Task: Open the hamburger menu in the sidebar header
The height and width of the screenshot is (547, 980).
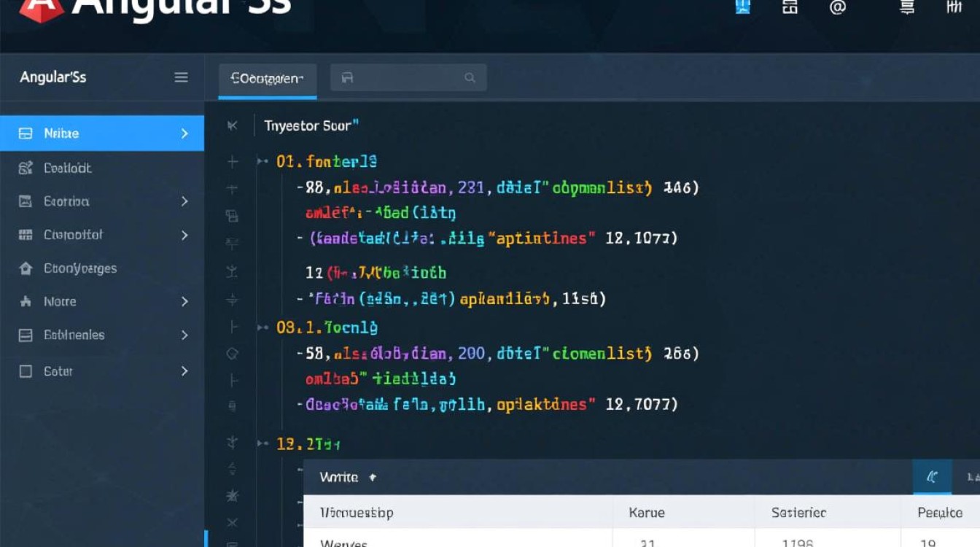Action: click(182, 77)
